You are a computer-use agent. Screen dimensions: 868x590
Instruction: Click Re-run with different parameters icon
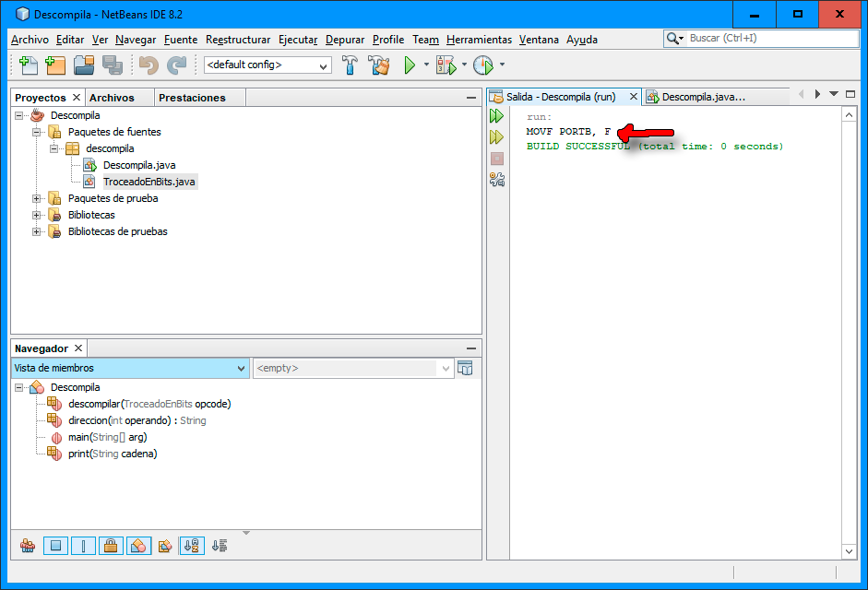(x=496, y=136)
